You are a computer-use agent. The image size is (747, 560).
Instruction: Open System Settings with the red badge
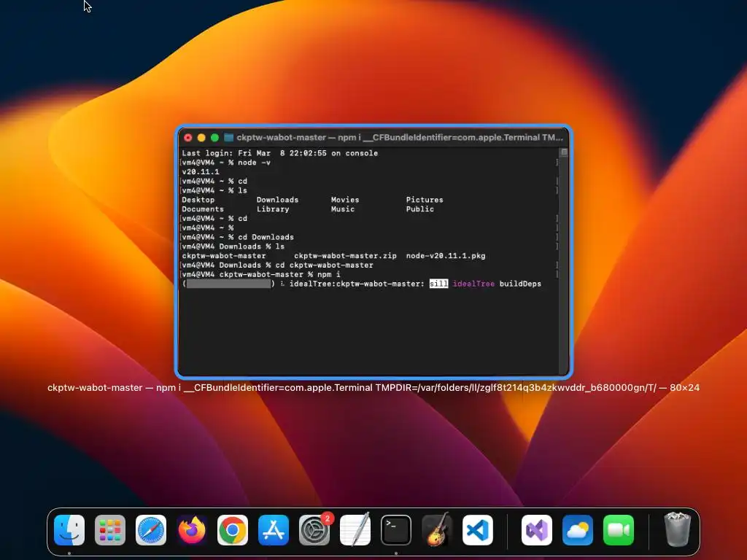click(x=314, y=530)
